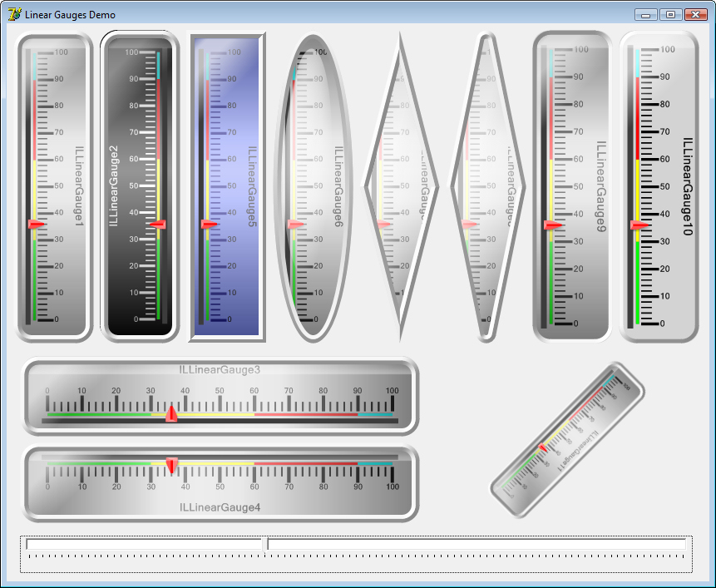Click the small rotated ILLinearGauge11 gauge

tap(568, 439)
